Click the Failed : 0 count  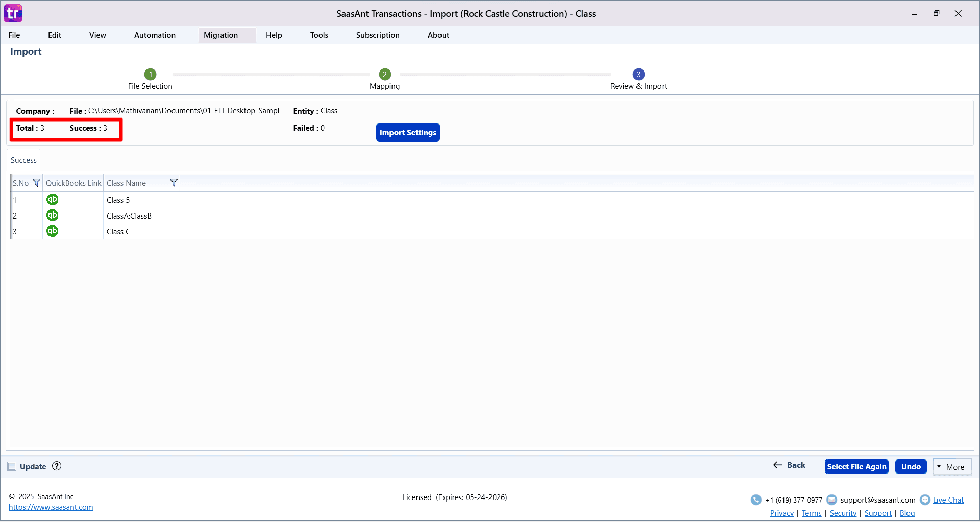[309, 128]
